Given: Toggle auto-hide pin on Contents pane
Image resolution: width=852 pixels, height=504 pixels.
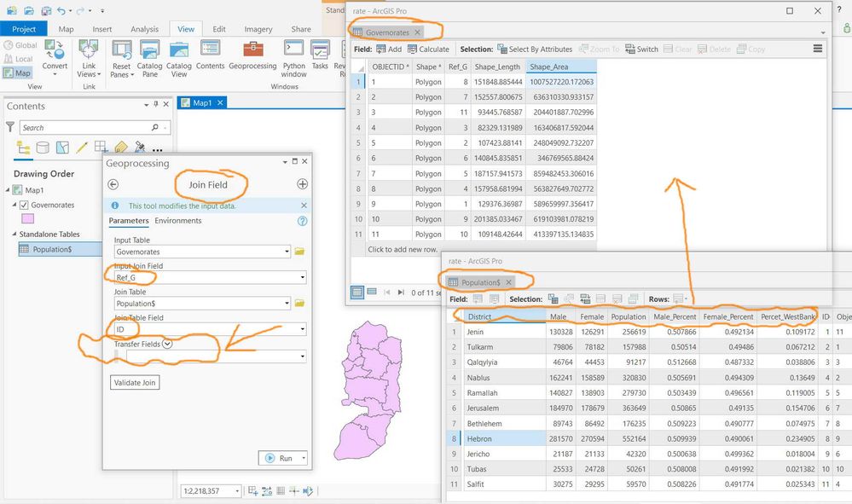Looking at the screenshot, I should 156,104.
